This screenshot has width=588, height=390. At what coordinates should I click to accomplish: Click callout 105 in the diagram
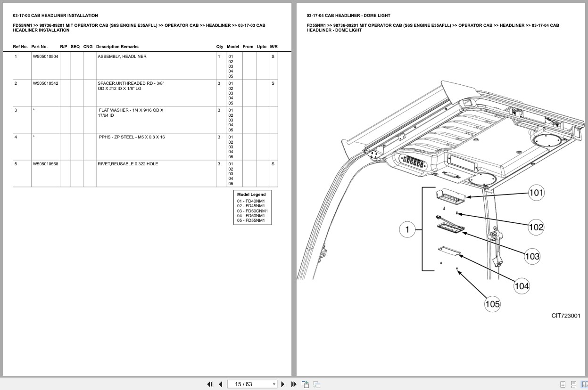(x=492, y=304)
